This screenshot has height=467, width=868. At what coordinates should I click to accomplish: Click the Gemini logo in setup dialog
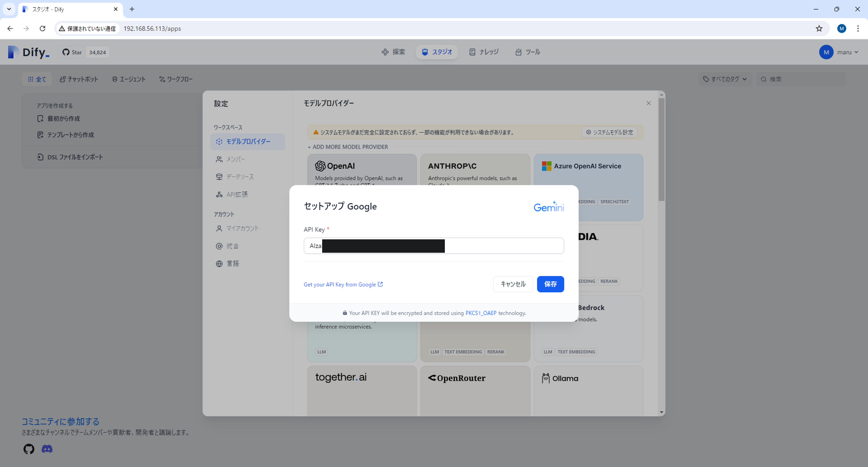click(548, 207)
